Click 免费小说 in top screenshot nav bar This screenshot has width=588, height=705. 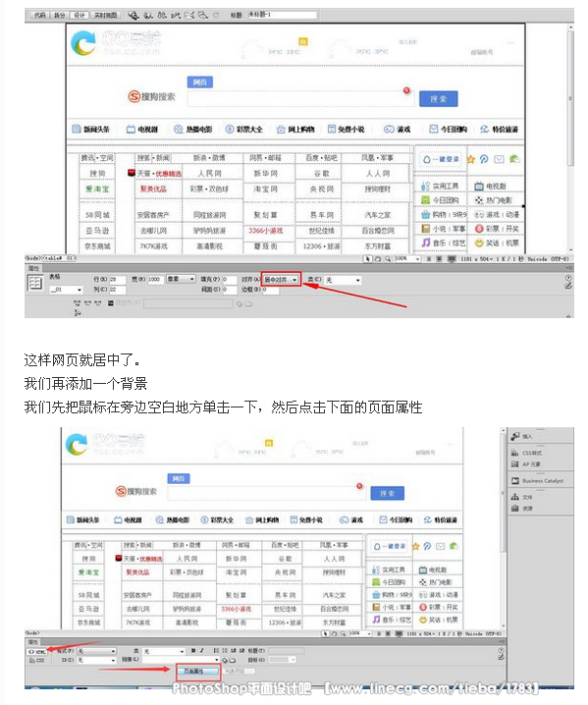point(347,130)
